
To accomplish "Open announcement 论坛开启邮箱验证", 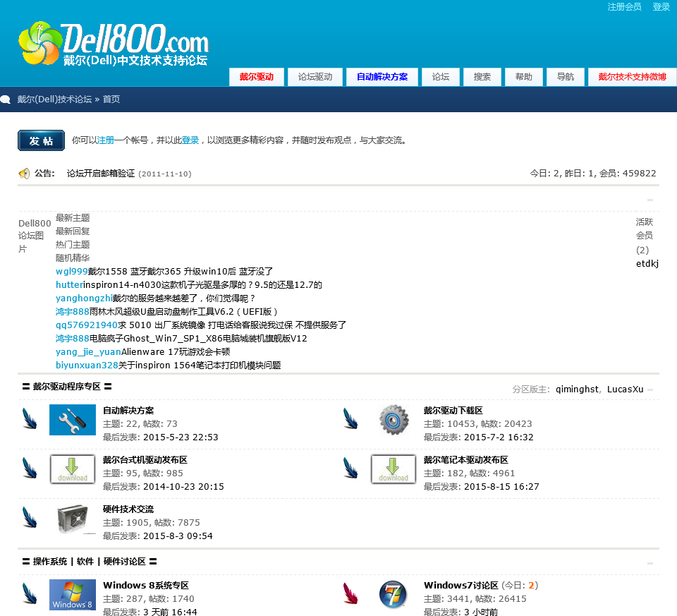I will pos(101,174).
